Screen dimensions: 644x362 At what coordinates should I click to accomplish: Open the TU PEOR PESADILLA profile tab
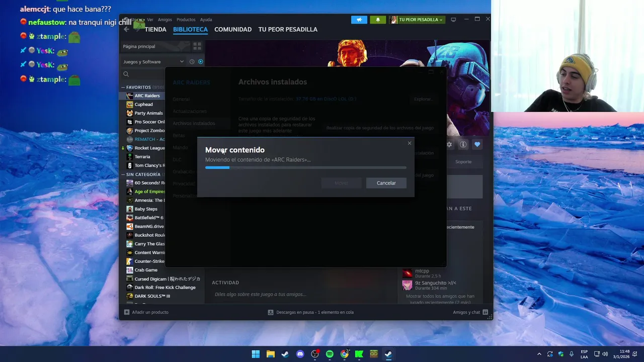pos(288,29)
